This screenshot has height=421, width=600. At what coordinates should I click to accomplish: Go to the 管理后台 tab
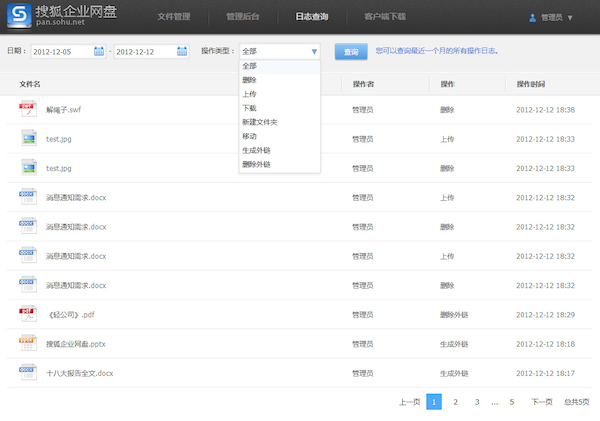[243, 17]
